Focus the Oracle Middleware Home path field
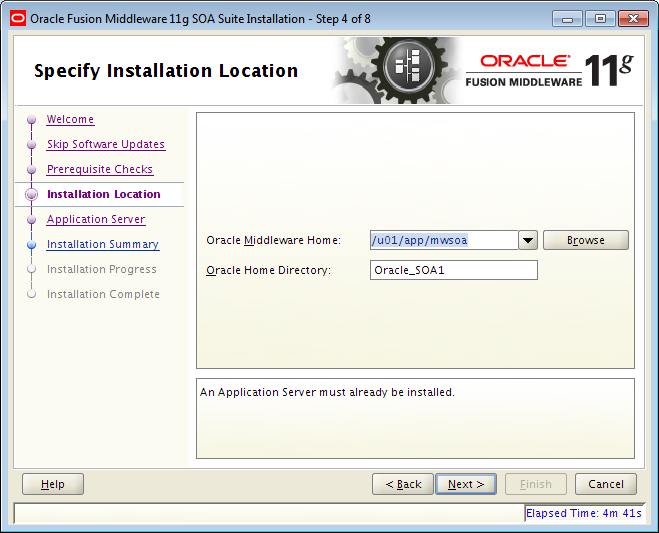This screenshot has height=533, width=659. click(444, 240)
